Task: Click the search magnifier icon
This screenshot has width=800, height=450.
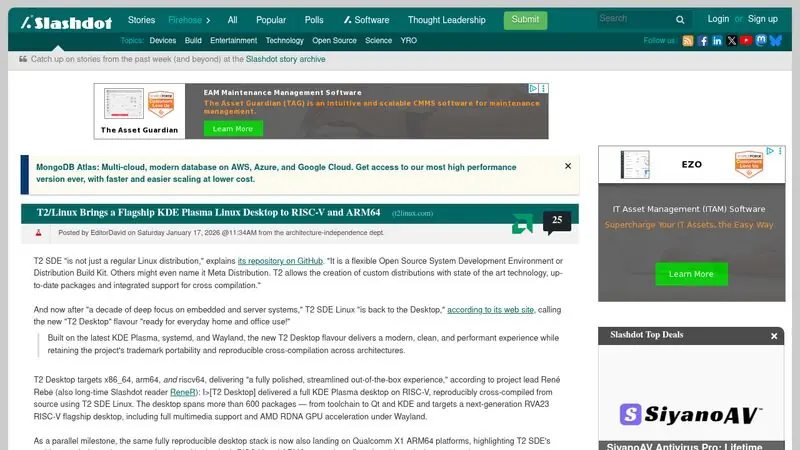Action: tap(680, 20)
